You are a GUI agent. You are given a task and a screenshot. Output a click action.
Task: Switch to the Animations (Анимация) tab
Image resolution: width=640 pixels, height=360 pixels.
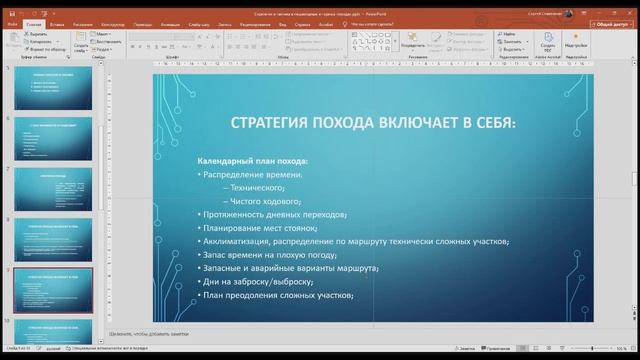tap(170, 24)
